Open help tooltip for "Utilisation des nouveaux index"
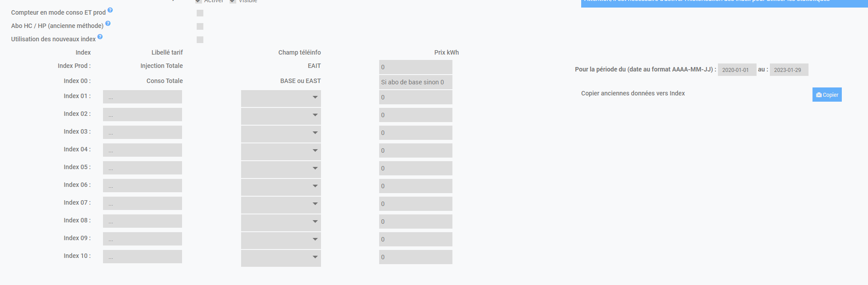 (100, 37)
